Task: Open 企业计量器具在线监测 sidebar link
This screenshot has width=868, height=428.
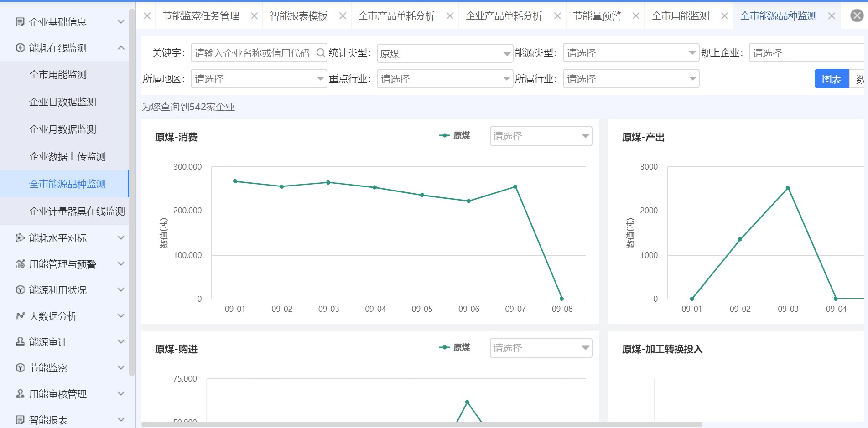Action: pos(77,211)
